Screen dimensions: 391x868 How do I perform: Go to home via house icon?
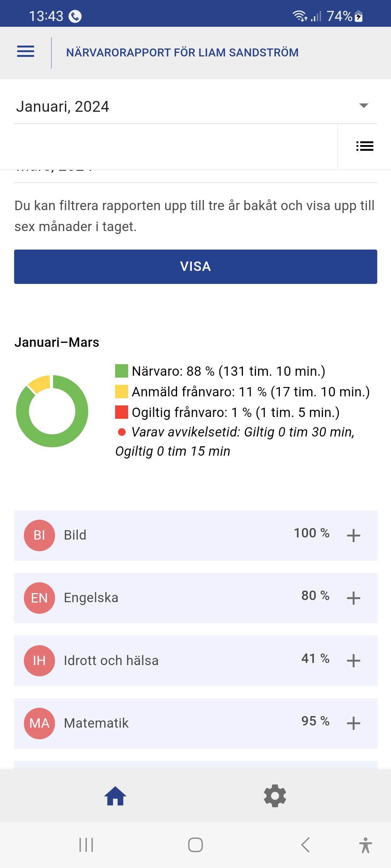tap(115, 796)
